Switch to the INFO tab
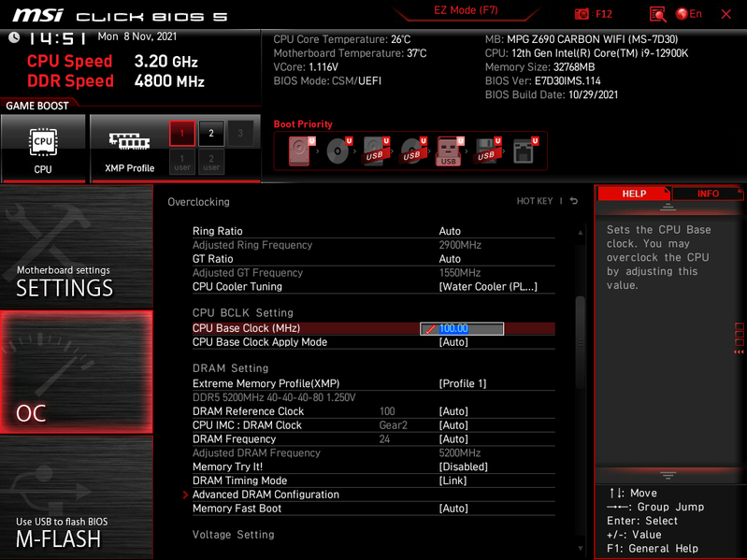The width and height of the screenshot is (747, 560). point(708,194)
